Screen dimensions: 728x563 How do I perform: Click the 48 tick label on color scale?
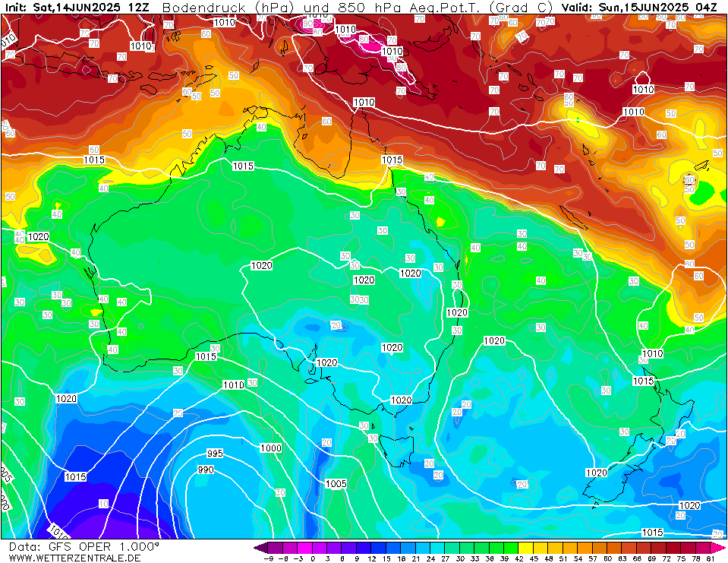coord(548,558)
